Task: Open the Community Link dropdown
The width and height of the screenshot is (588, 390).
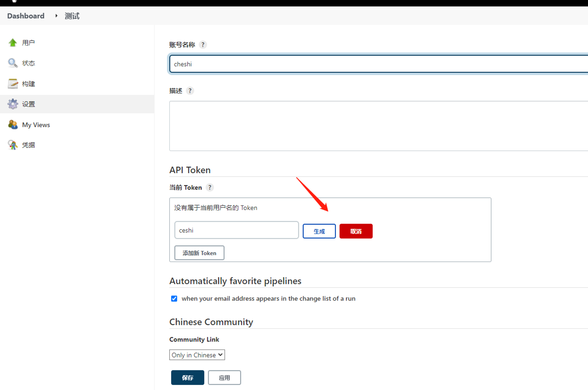Action: pyautogui.click(x=197, y=355)
